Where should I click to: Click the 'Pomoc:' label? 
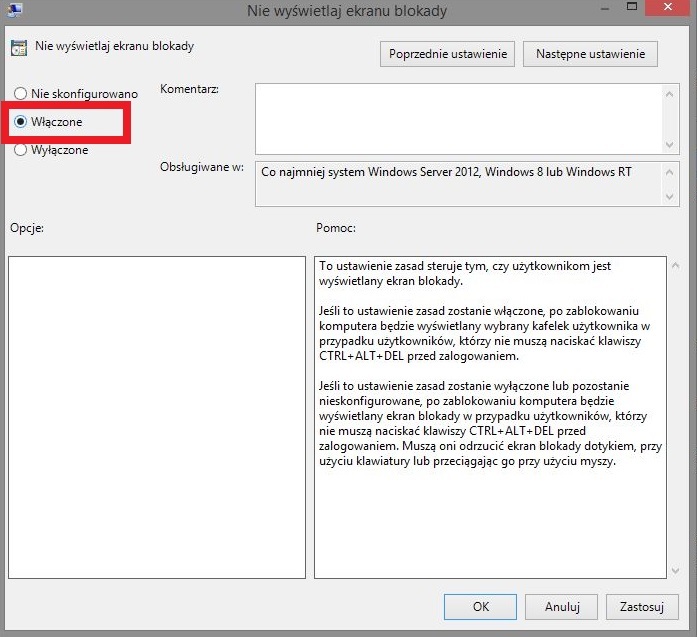(336, 228)
